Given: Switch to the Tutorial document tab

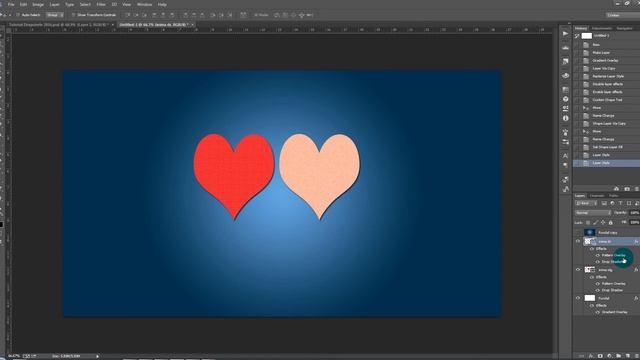Looking at the screenshot, I should 60,25.
